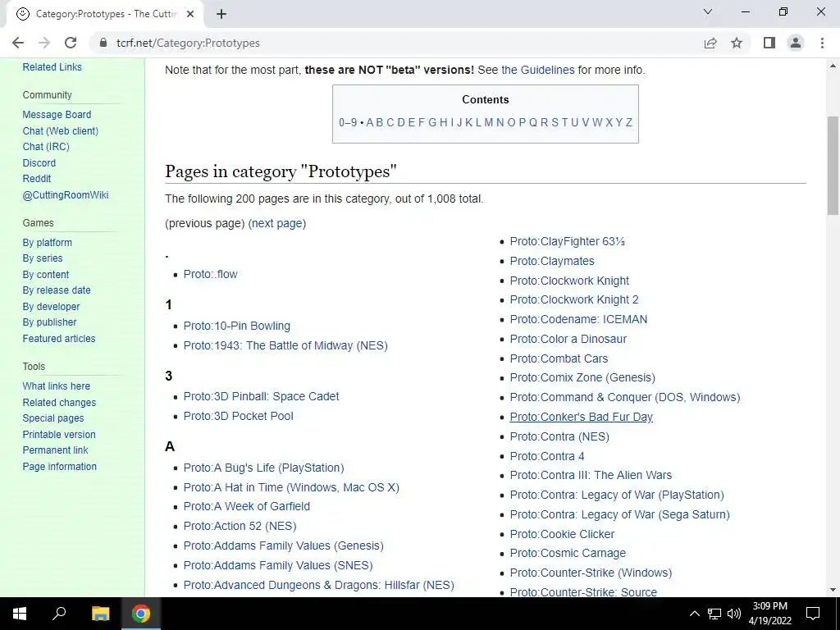Open Proto:Conker's Bad Fur Day
Screen dimensions: 840x630
click(582, 417)
